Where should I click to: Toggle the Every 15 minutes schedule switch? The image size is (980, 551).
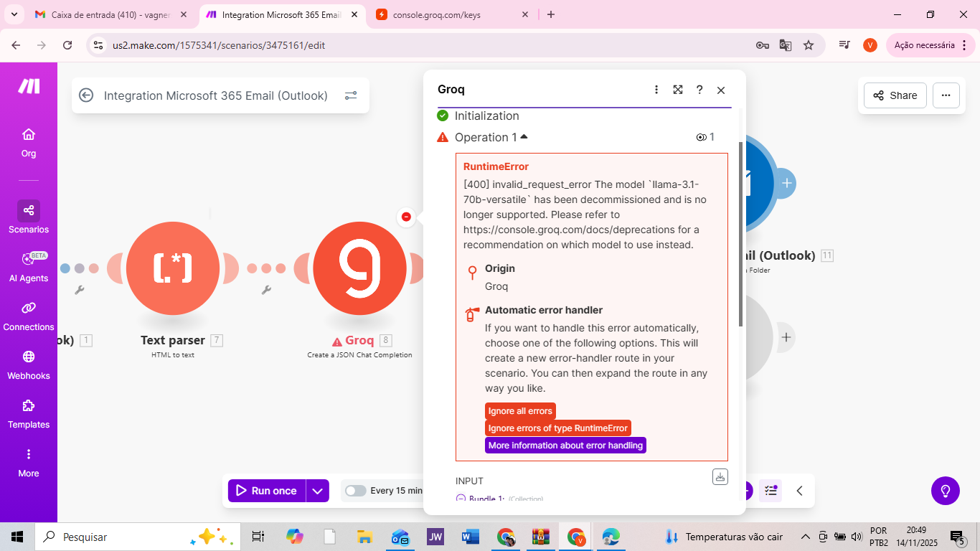(356, 491)
